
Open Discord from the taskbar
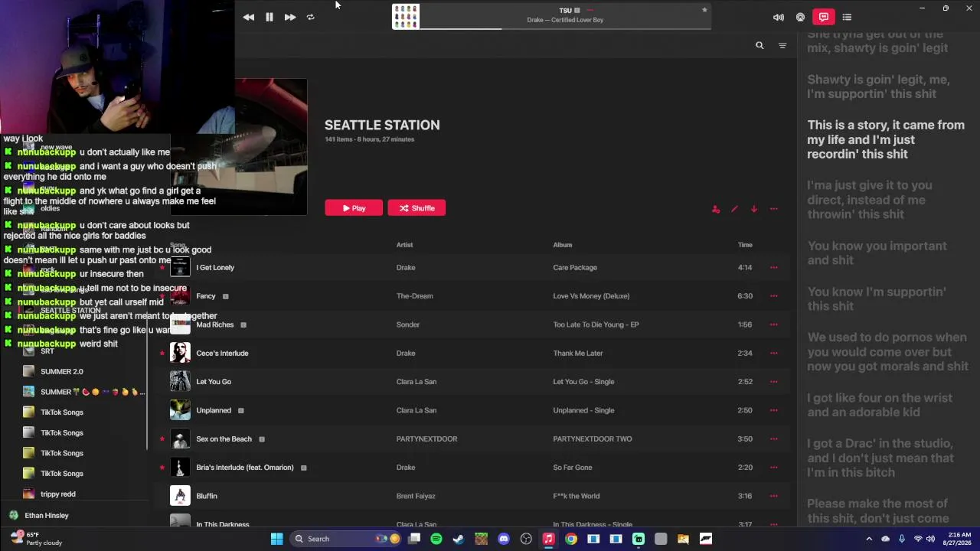504,539
